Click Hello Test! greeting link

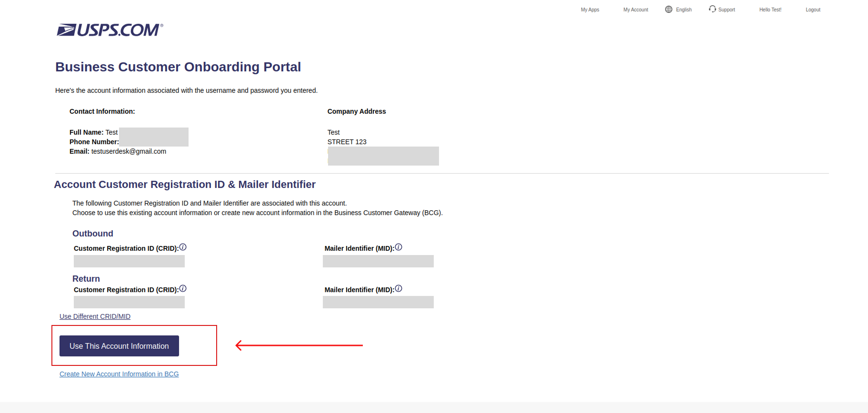coord(770,10)
